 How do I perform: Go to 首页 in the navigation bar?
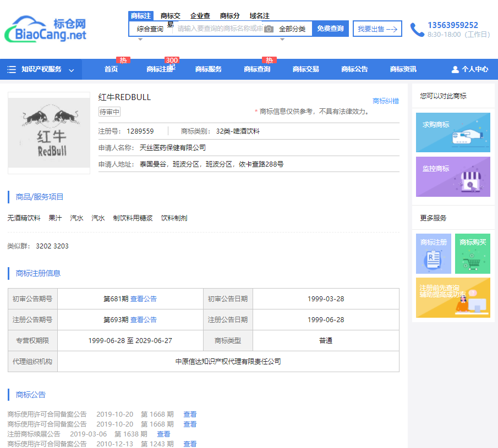click(111, 69)
